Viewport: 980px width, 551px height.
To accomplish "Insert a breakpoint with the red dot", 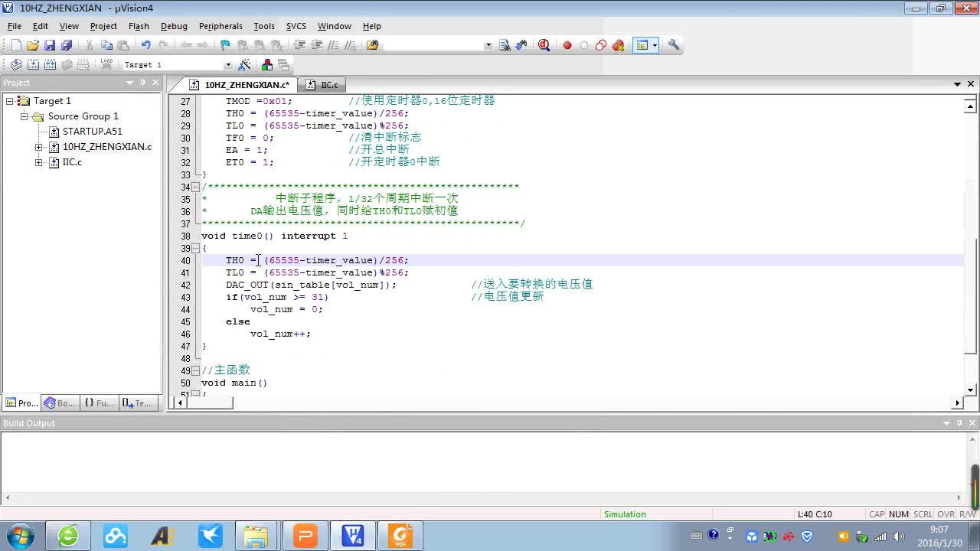I will coord(567,45).
